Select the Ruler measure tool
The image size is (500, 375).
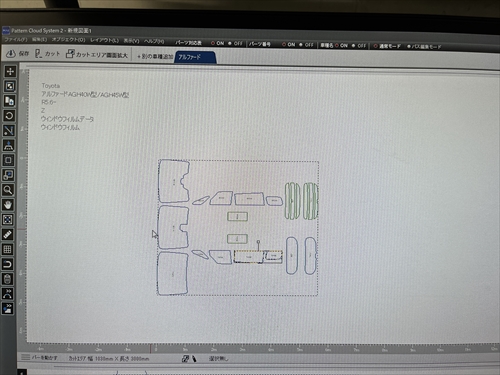[x=8, y=234]
